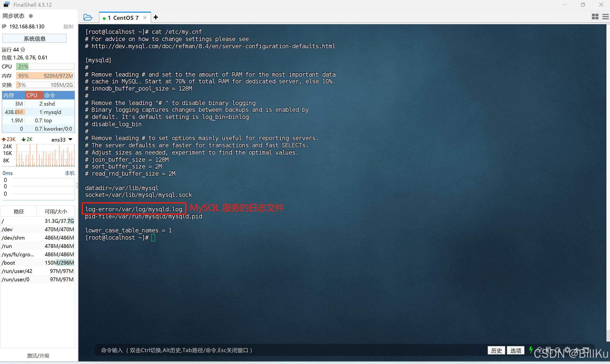Open the hamburger main menu
This screenshot has width=610, height=364.
(605, 17)
